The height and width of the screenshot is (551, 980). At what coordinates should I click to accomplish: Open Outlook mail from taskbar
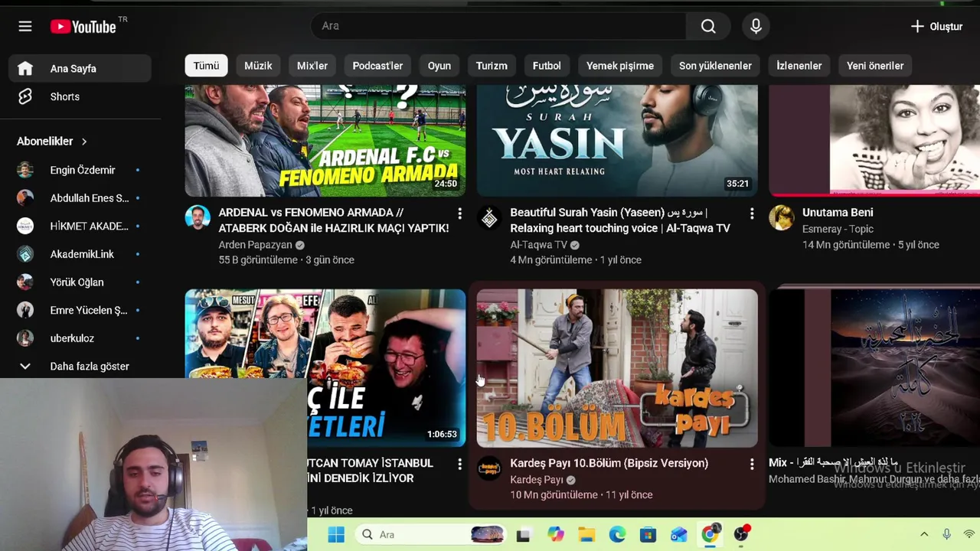(x=679, y=534)
